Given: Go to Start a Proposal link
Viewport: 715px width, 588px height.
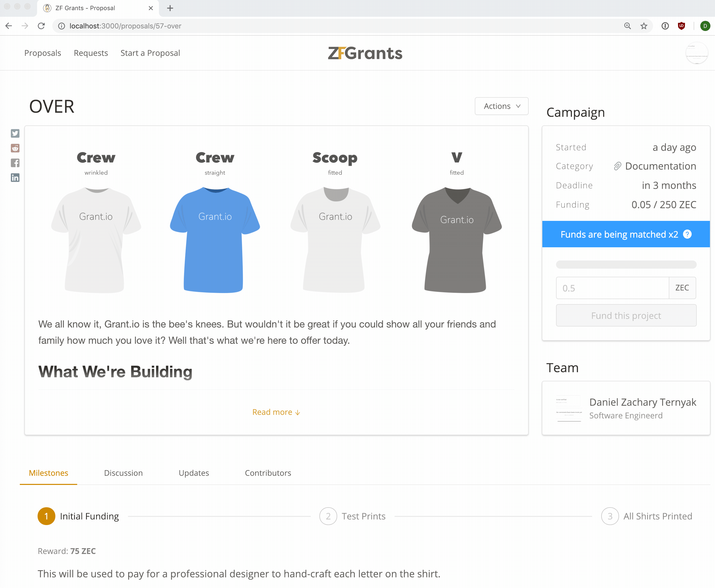Looking at the screenshot, I should click(150, 53).
